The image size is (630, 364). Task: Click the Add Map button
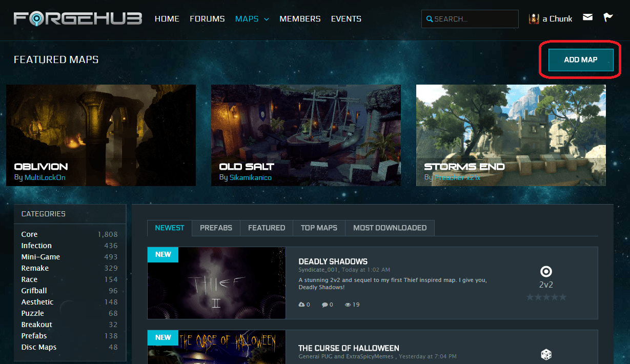[x=581, y=60]
